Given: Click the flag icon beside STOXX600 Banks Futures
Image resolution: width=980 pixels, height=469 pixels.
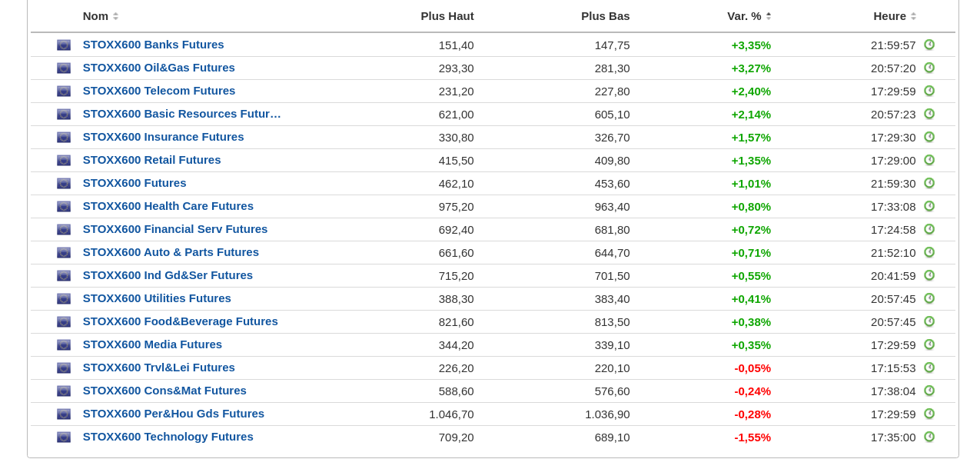Looking at the screenshot, I should coord(64,45).
